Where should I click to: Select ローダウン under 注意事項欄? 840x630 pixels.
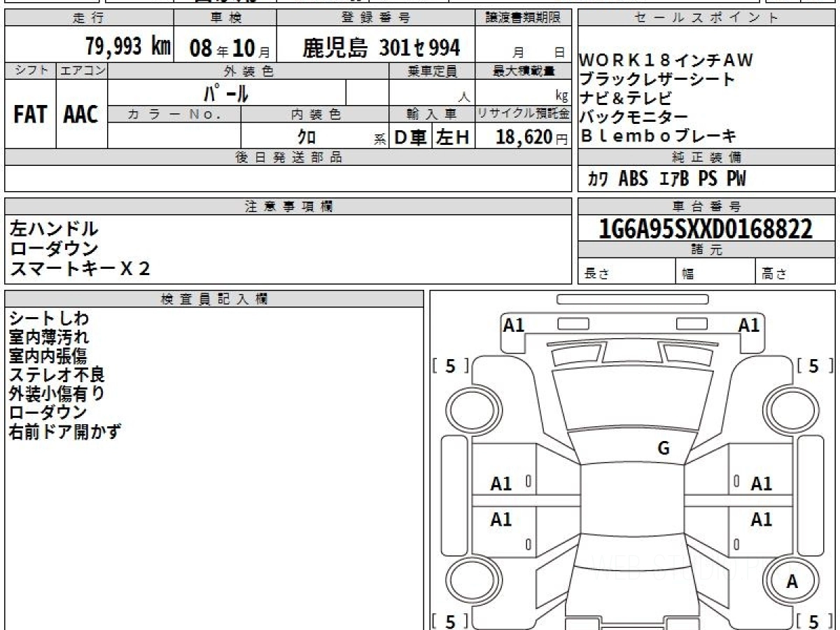(55, 248)
